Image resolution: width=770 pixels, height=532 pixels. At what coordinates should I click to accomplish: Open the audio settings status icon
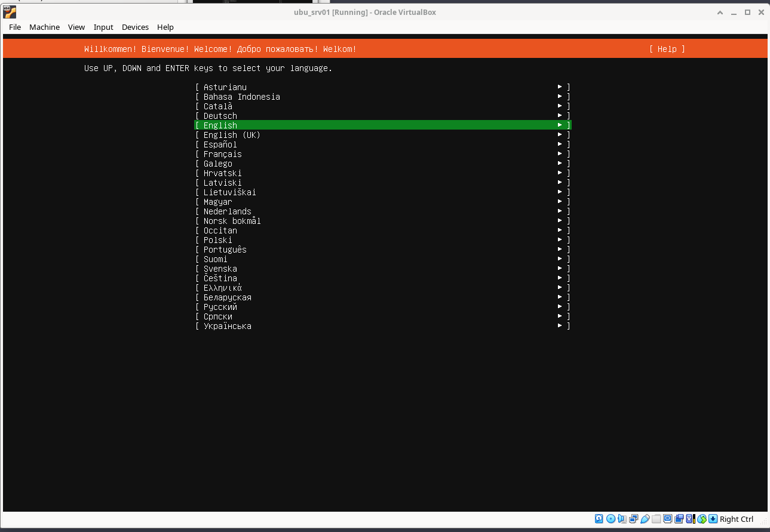(x=622, y=519)
